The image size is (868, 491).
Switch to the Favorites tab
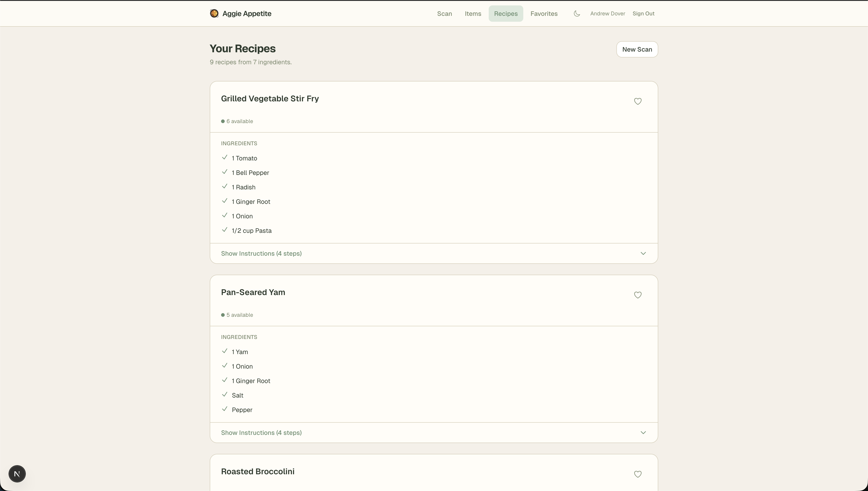tap(544, 14)
